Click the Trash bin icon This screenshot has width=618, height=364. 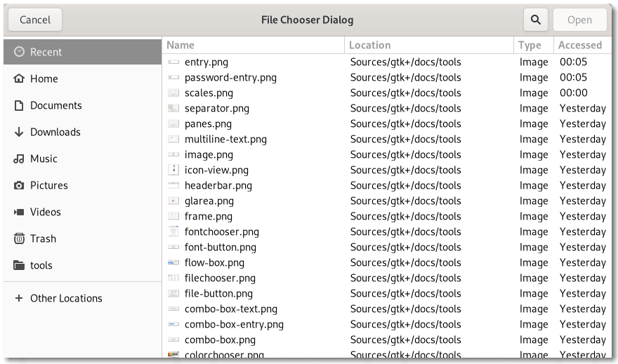click(x=19, y=238)
